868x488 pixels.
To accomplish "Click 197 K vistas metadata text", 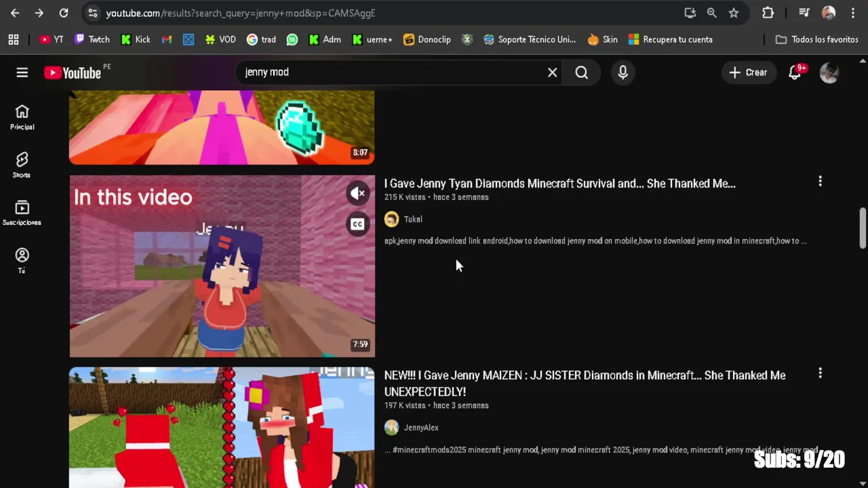I will click(x=405, y=405).
